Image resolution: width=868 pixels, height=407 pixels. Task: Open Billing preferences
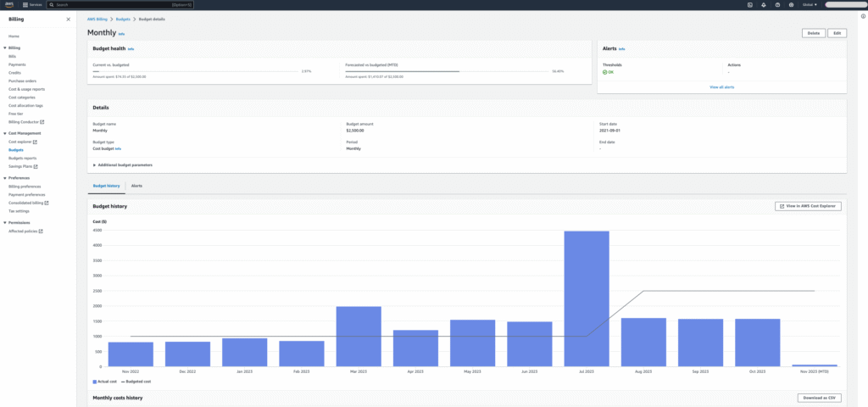click(25, 187)
